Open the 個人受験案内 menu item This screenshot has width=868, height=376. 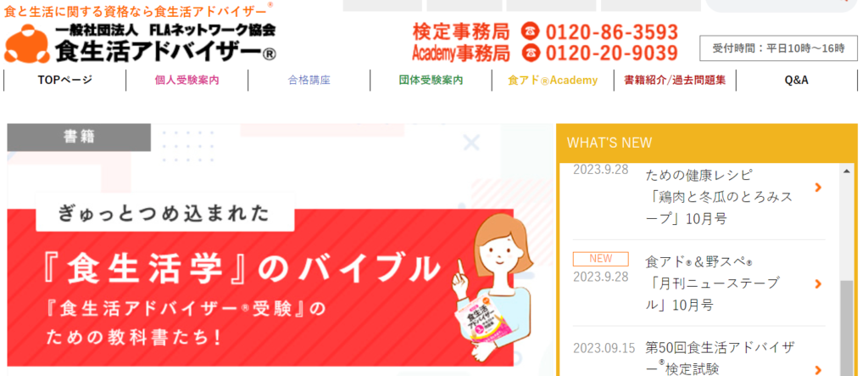click(187, 80)
